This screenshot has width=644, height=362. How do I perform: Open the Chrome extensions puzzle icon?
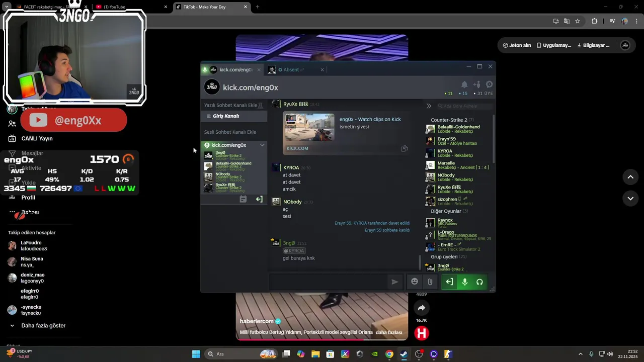(x=594, y=21)
